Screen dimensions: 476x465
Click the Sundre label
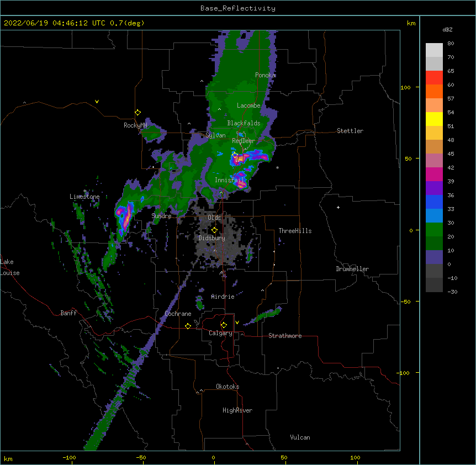click(161, 216)
